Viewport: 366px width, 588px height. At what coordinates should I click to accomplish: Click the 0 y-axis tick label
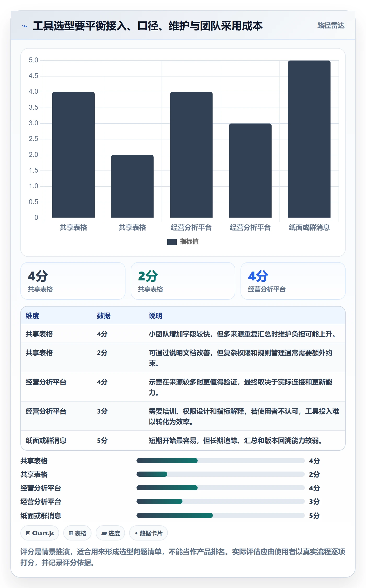point(36,217)
